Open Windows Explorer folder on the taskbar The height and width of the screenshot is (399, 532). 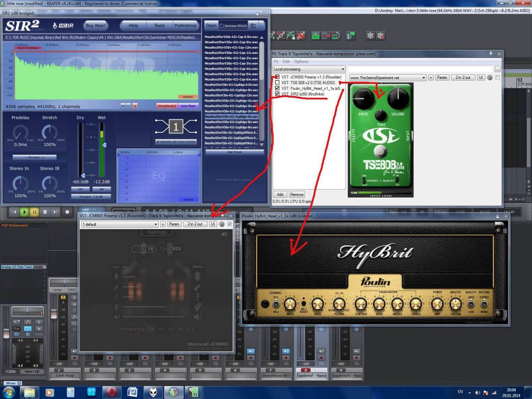point(29,392)
